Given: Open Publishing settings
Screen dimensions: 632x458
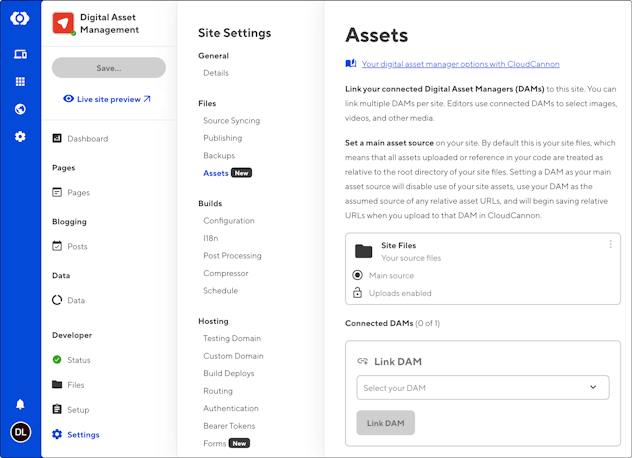Looking at the screenshot, I should (222, 138).
